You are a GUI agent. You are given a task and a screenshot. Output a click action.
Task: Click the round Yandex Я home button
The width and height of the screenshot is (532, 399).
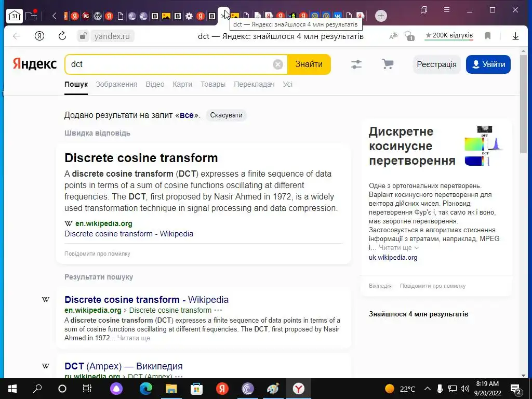(x=39, y=36)
